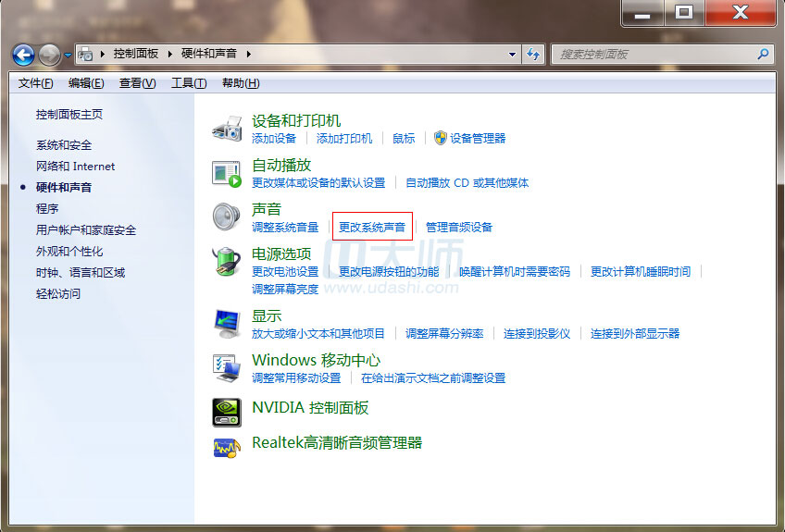Open the recent pages dropdown arrow
Image resolution: width=785 pixels, height=532 pixels.
point(68,56)
